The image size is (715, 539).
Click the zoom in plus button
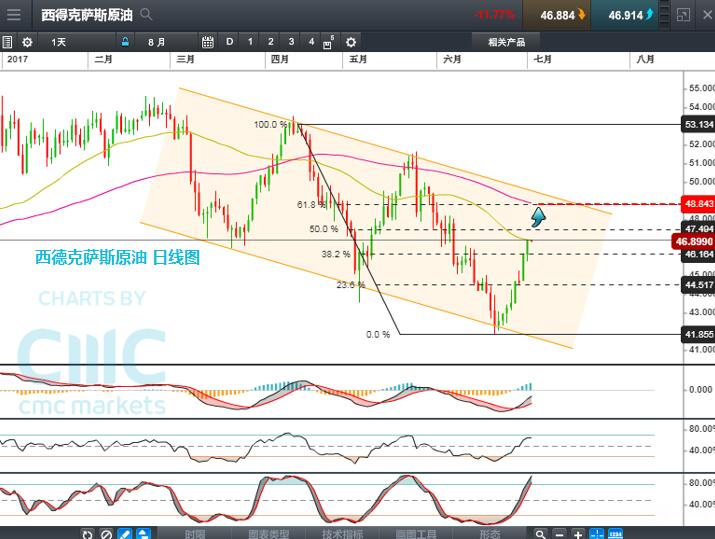(579, 533)
